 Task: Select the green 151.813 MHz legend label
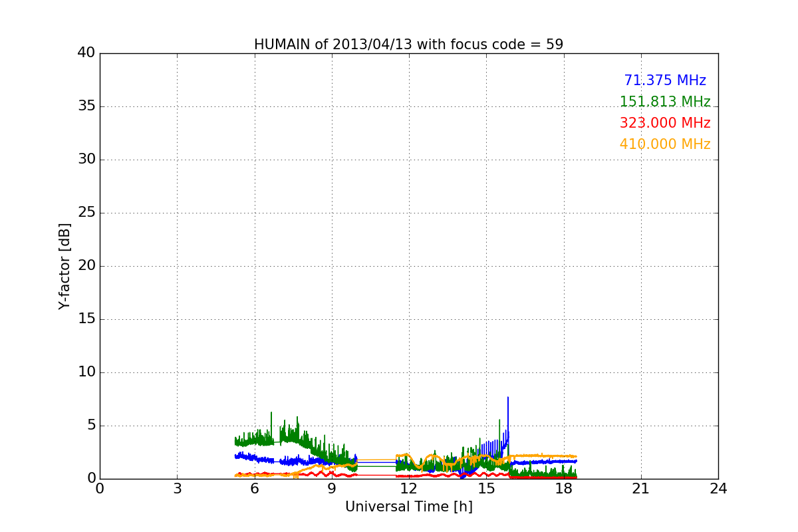665,102
